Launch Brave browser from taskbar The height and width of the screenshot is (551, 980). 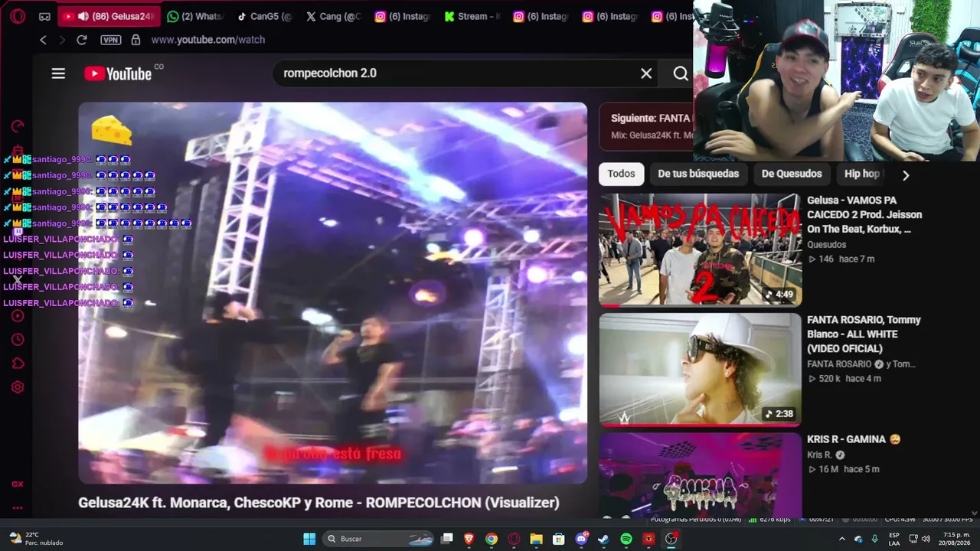[x=469, y=539]
